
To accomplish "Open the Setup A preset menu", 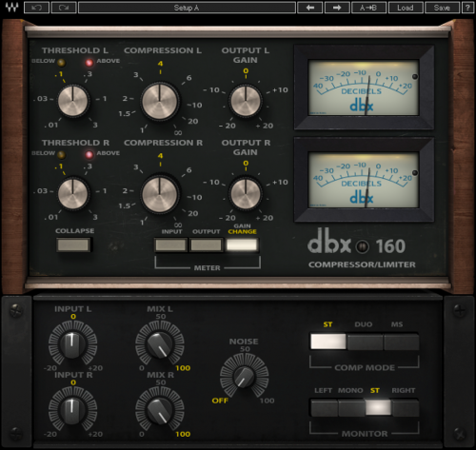I will tap(187, 8).
